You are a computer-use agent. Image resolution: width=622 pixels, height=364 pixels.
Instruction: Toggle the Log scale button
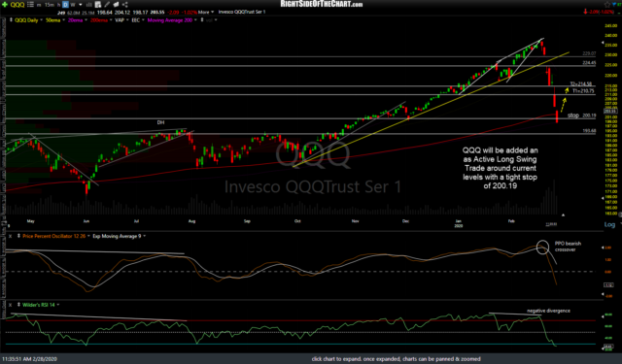pyautogui.click(x=609, y=224)
